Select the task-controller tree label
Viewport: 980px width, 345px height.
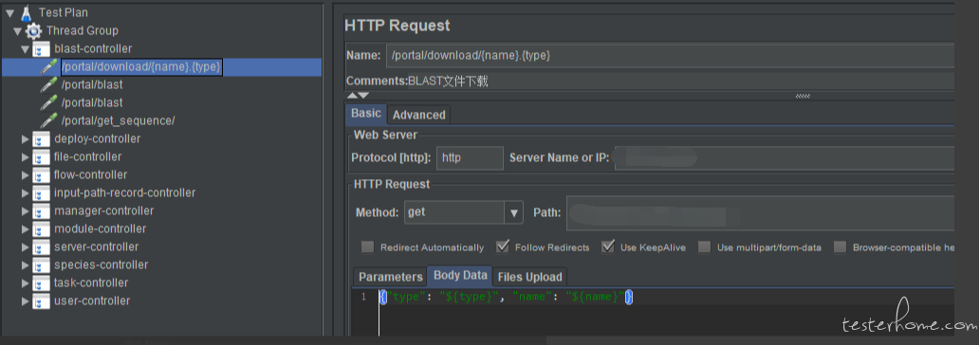coord(91,282)
